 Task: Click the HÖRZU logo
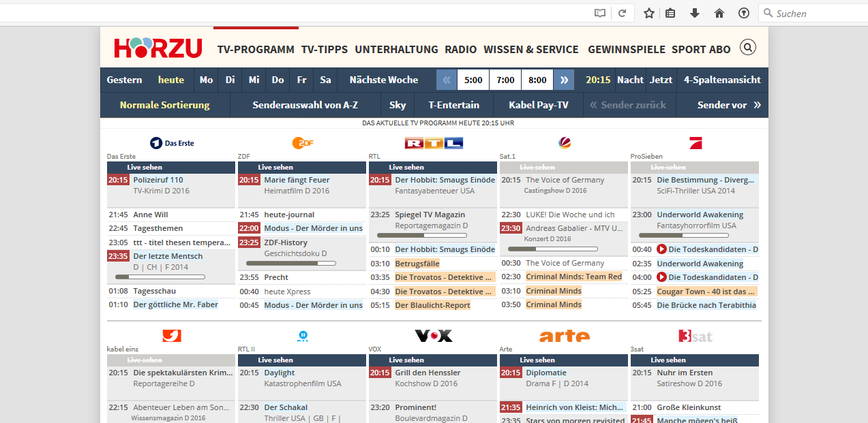click(158, 48)
